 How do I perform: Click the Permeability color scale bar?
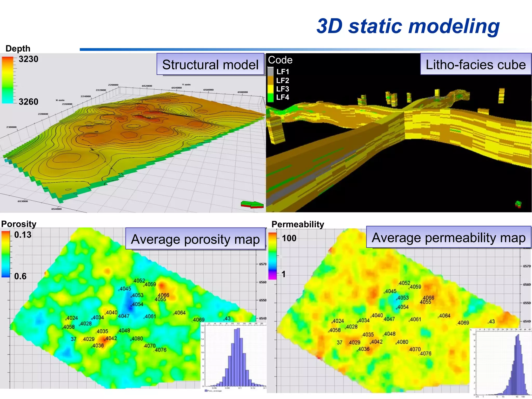pyautogui.click(x=272, y=256)
